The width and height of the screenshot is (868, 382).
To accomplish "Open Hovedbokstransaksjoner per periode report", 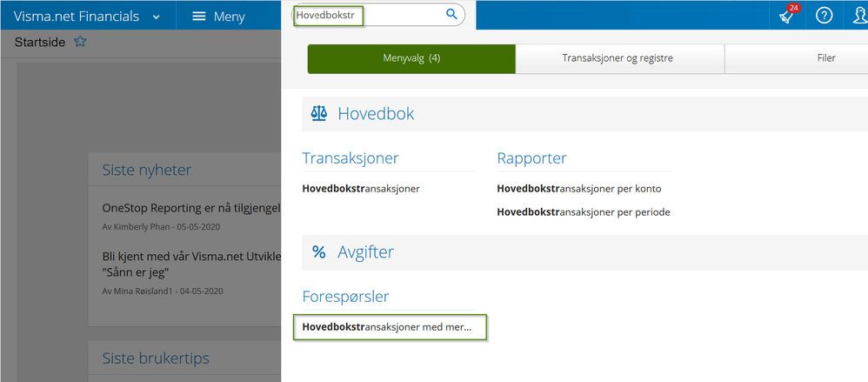I will click(x=584, y=212).
